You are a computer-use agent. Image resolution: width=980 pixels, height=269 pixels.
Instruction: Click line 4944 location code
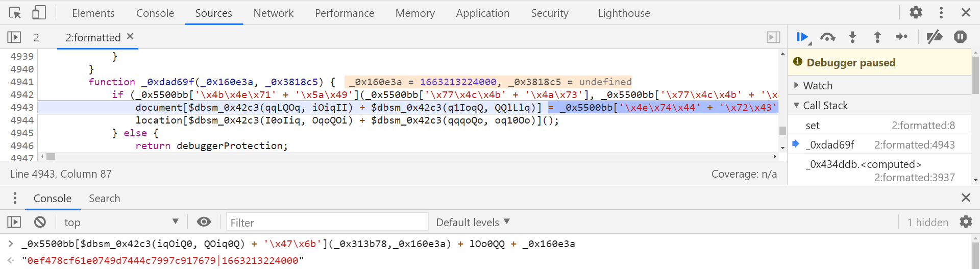347,120
